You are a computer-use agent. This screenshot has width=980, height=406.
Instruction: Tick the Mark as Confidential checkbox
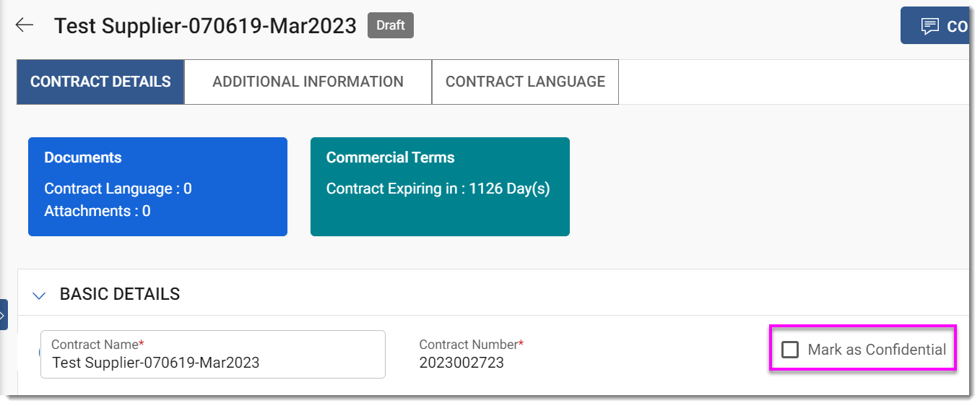point(790,350)
